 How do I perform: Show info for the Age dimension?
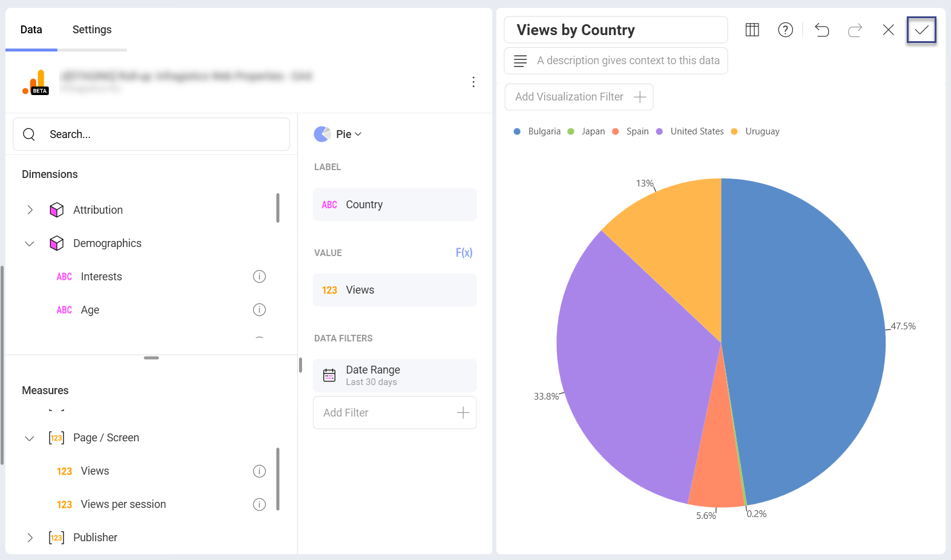(x=259, y=310)
